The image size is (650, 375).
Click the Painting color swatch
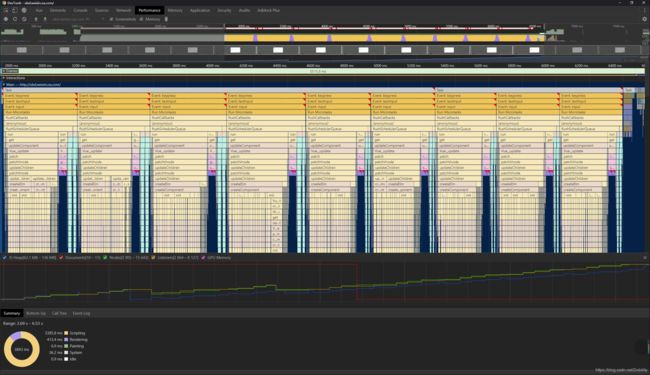66,346
